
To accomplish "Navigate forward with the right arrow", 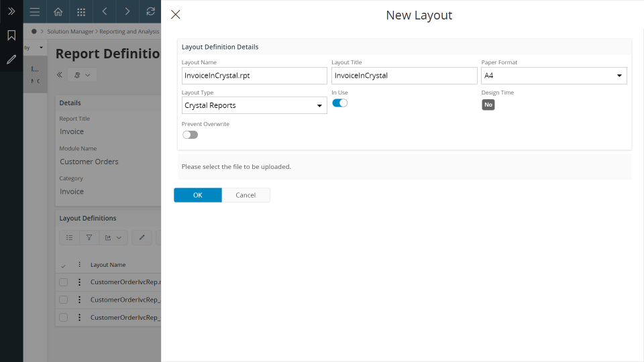I will tap(127, 11).
